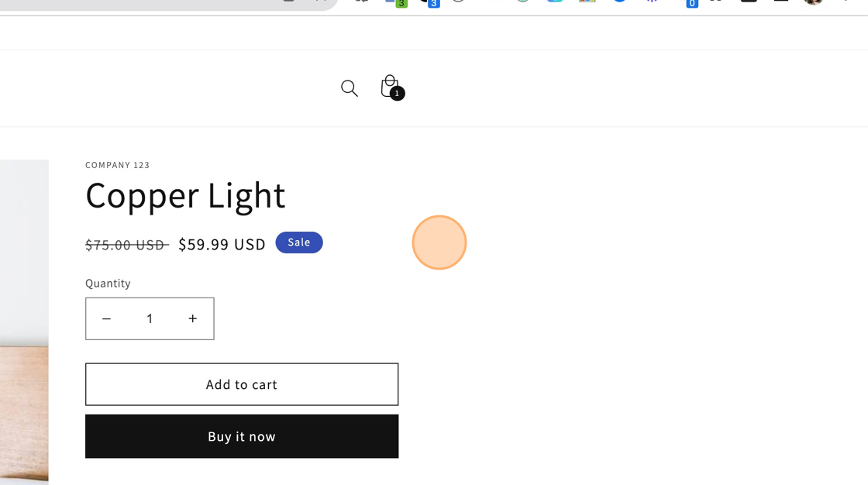Open the product image at left edge
The height and width of the screenshot is (485, 868).
(24, 322)
